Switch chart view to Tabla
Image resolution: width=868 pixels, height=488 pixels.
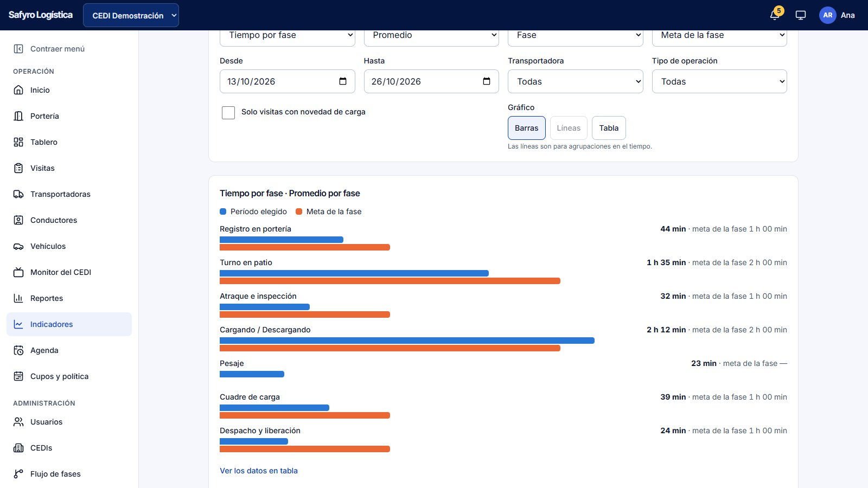pos(609,128)
